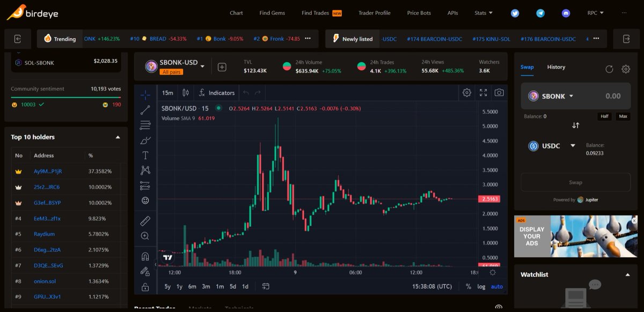Image resolution: width=644 pixels, height=312 pixels.
Task: Vote bearish sentiment 190
Action: point(112,105)
